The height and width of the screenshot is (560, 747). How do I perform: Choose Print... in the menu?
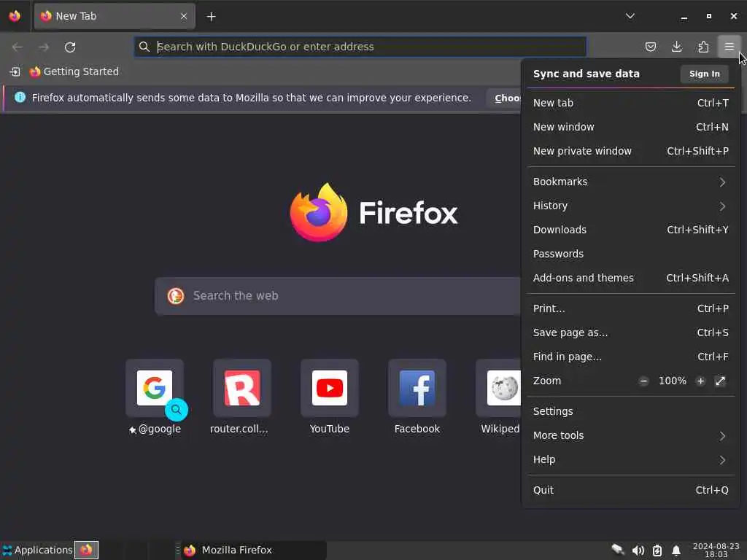click(631, 308)
